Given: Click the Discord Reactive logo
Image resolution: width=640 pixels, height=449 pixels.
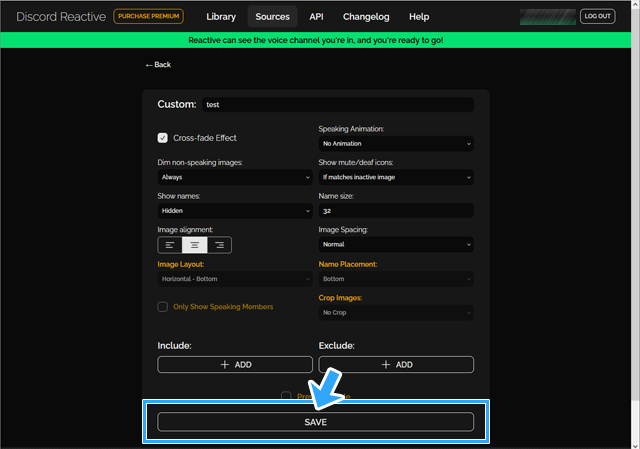Looking at the screenshot, I should pyautogui.click(x=54, y=17).
